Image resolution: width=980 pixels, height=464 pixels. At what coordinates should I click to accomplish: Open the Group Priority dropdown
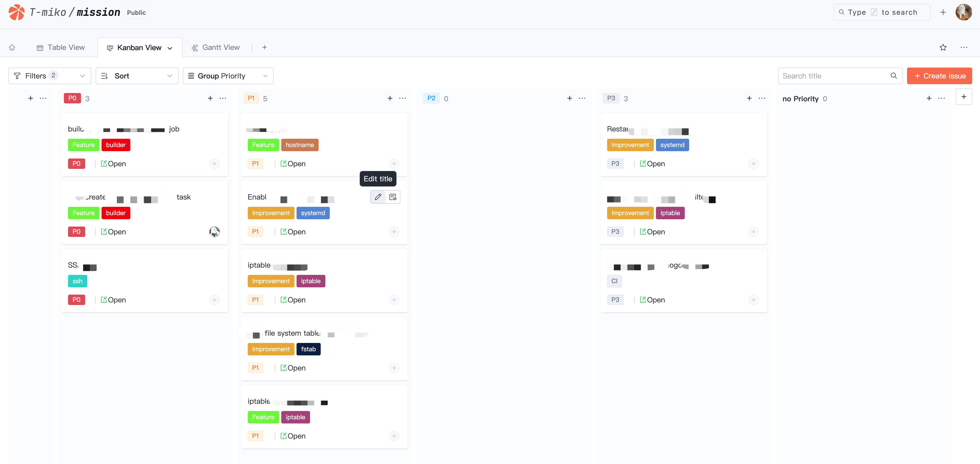point(228,76)
